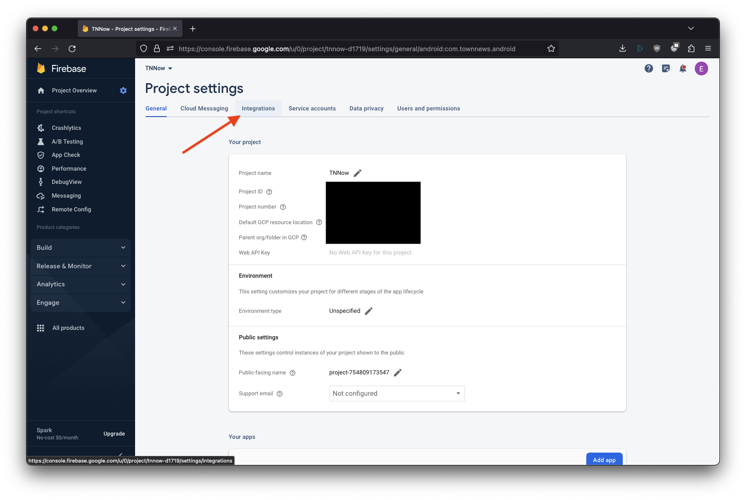Open App Check shortcut
Viewport: 746px width, 500px height.
pos(66,155)
